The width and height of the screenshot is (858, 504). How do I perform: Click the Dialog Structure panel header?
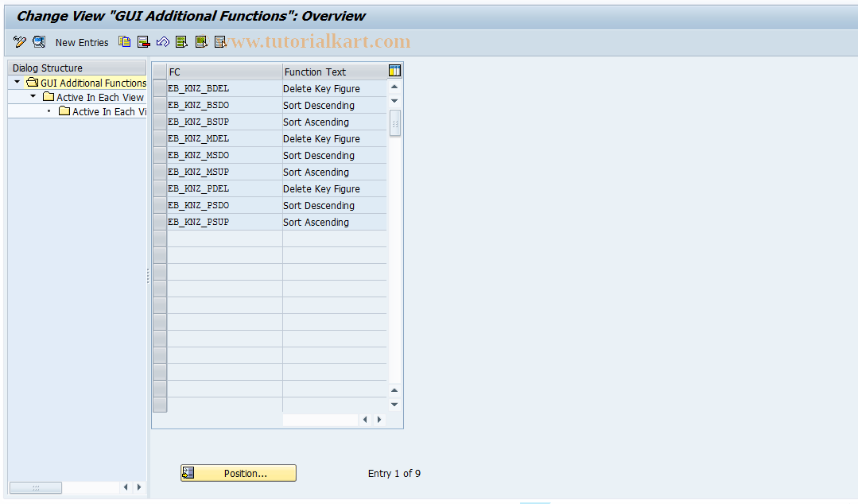coord(77,68)
